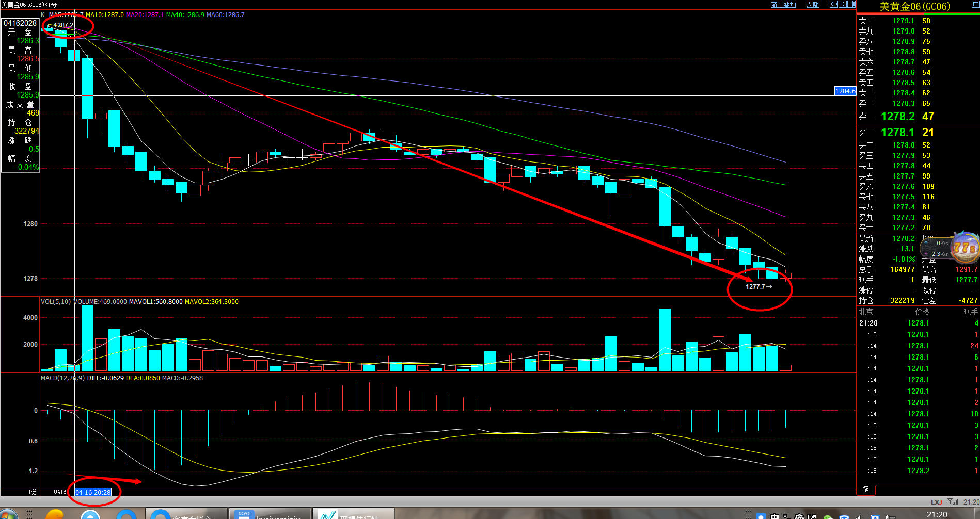The width and height of the screenshot is (980, 519).
Task: Click the 1280 price axis label
Action: pos(30,224)
